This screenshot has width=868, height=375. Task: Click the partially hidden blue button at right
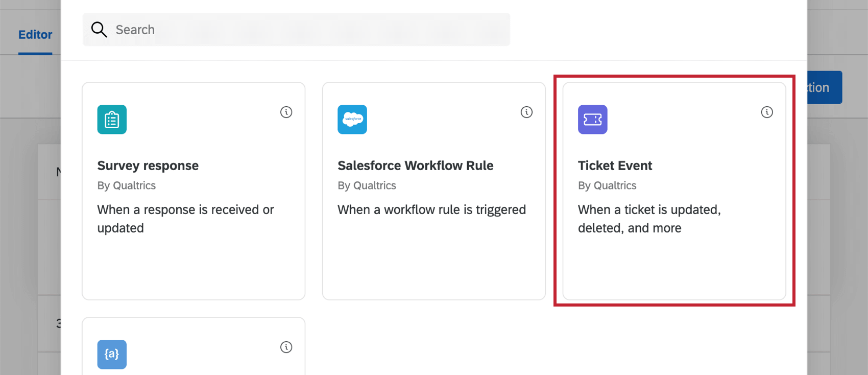click(x=824, y=87)
